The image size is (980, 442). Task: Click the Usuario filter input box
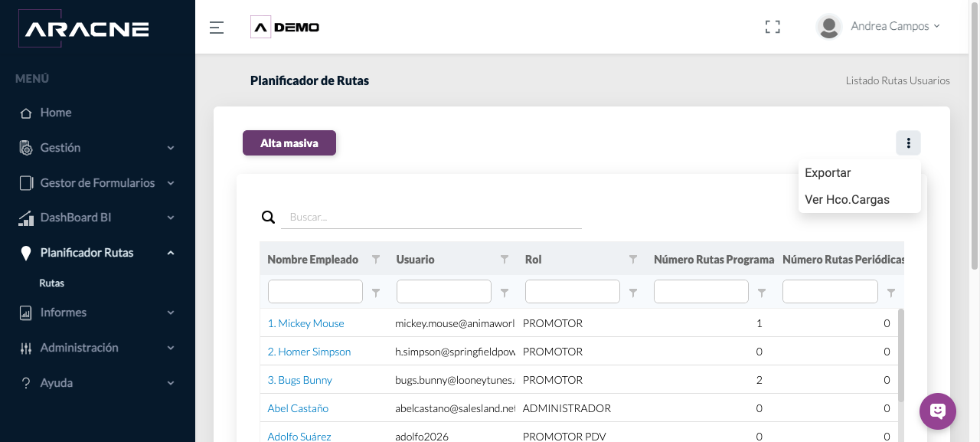click(x=444, y=292)
